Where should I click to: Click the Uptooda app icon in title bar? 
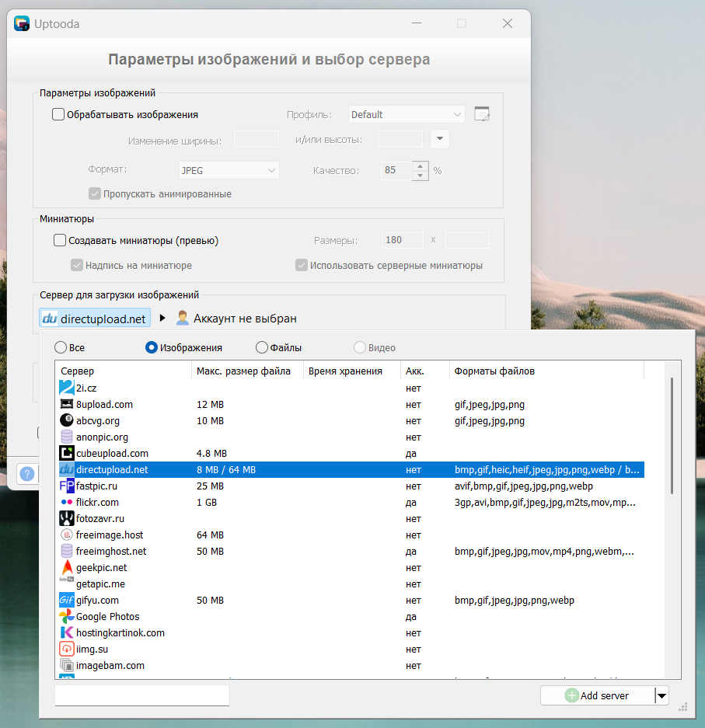[21, 23]
